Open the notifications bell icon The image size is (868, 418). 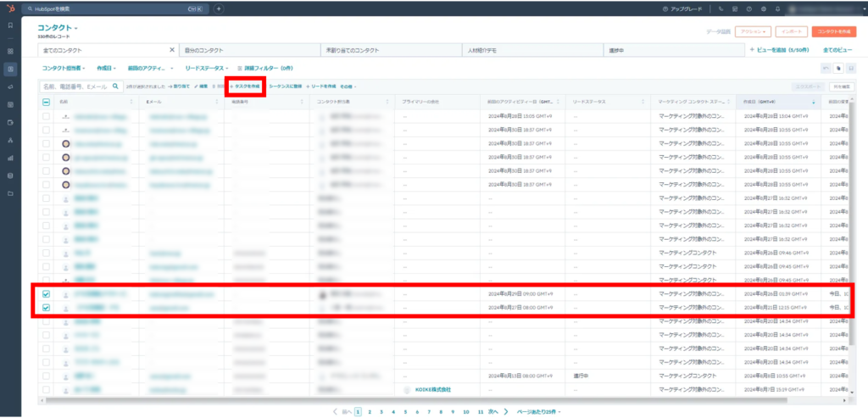(x=778, y=8)
